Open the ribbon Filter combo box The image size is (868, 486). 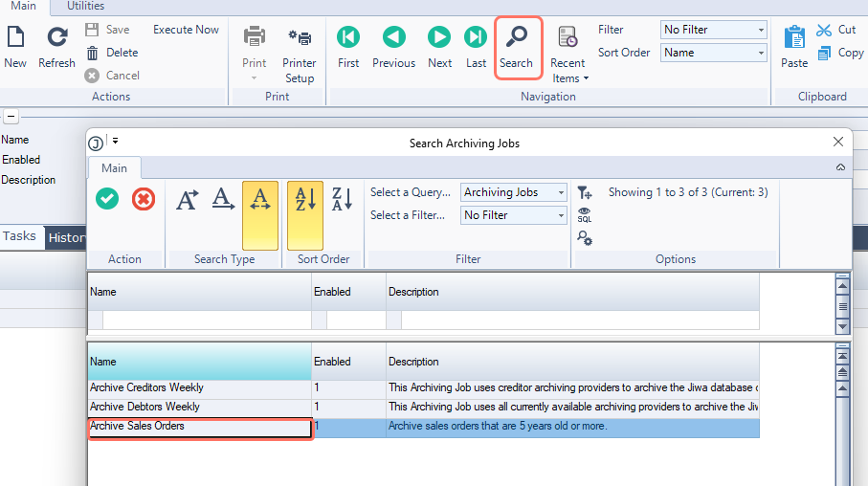(713, 30)
